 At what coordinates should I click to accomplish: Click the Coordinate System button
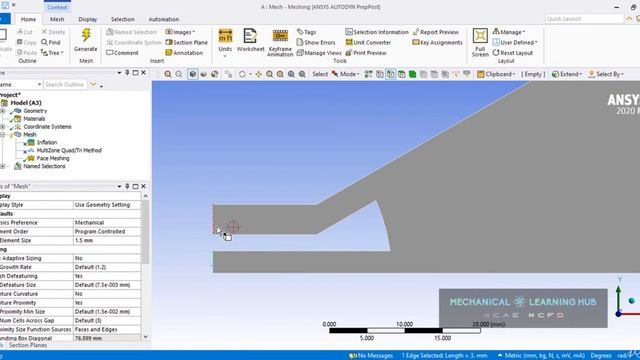[134, 42]
